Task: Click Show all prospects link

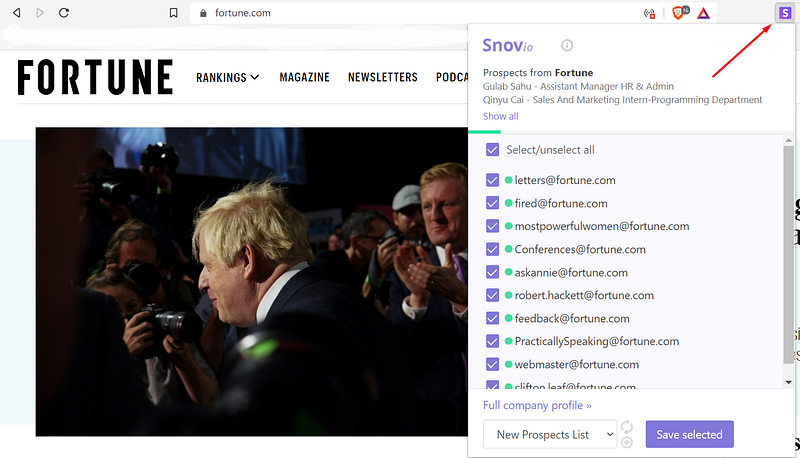Action: [501, 116]
